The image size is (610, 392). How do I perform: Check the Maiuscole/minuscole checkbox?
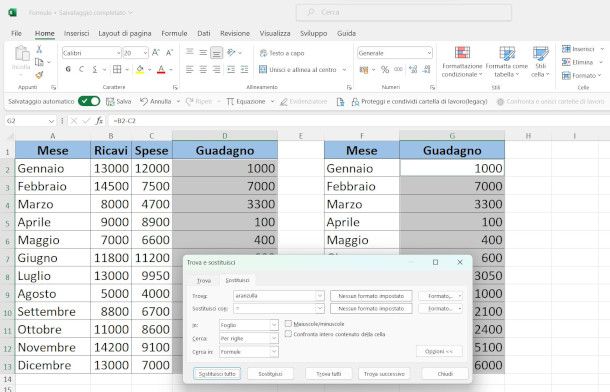pos(288,324)
